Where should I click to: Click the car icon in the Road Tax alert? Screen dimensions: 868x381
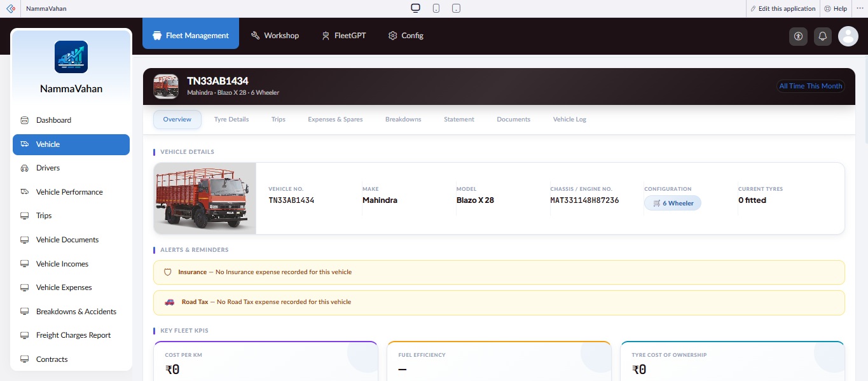pos(169,302)
